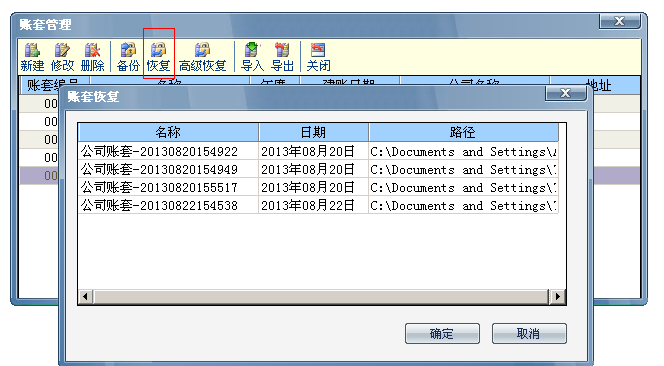Click the highlighted 恢复 (Restore) icon

click(158, 57)
